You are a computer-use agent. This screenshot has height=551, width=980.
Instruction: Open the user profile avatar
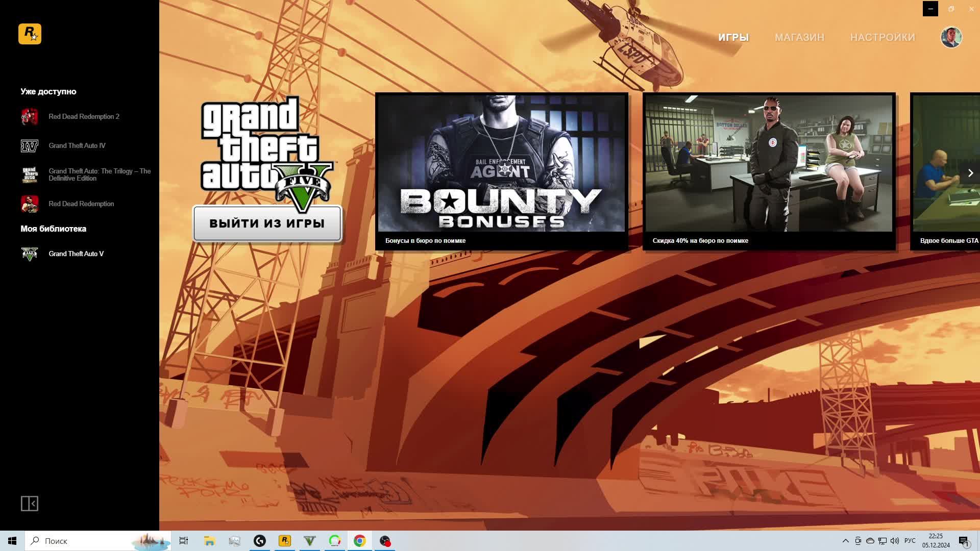click(951, 37)
